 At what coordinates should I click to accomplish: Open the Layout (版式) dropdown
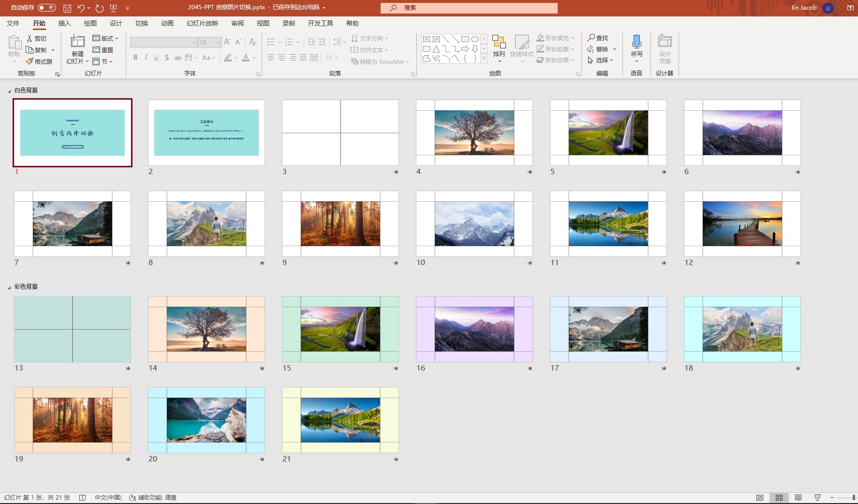click(x=105, y=38)
